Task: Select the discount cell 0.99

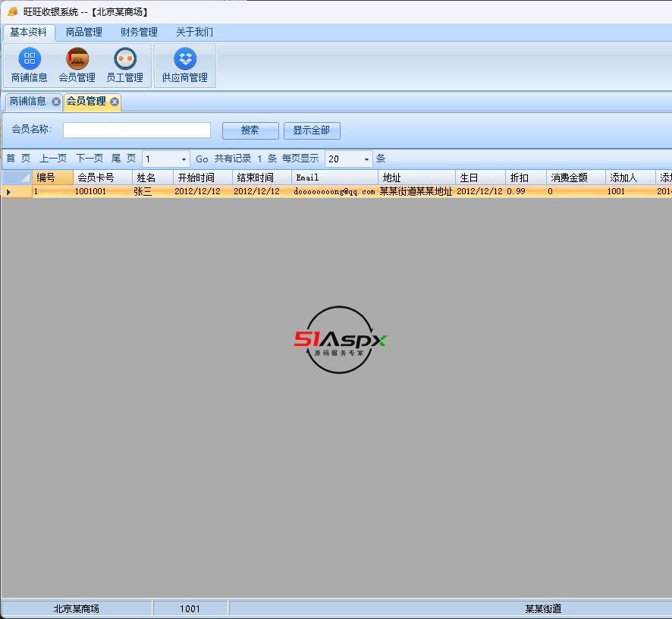Action: tap(526, 192)
